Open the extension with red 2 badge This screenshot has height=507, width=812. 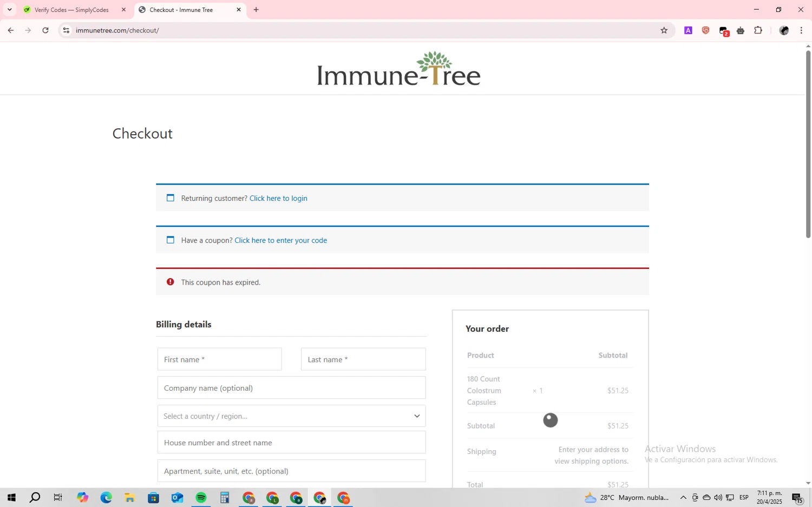tap(724, 31)
